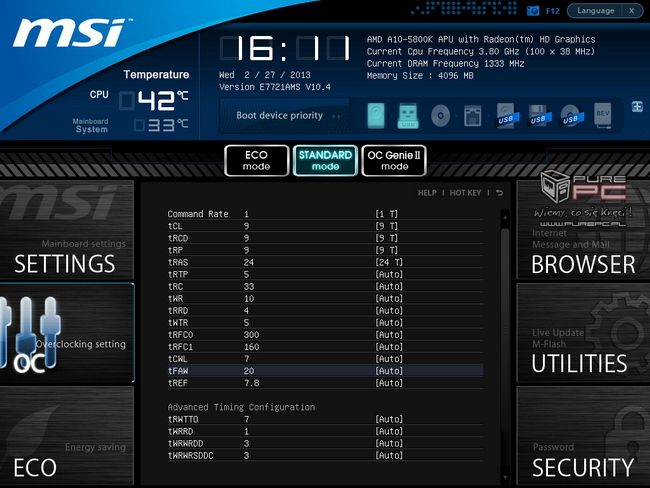The width and height of the screenshot is (650, 488).
Task: Switch to STANDARD mode
Action: (325, 160)
